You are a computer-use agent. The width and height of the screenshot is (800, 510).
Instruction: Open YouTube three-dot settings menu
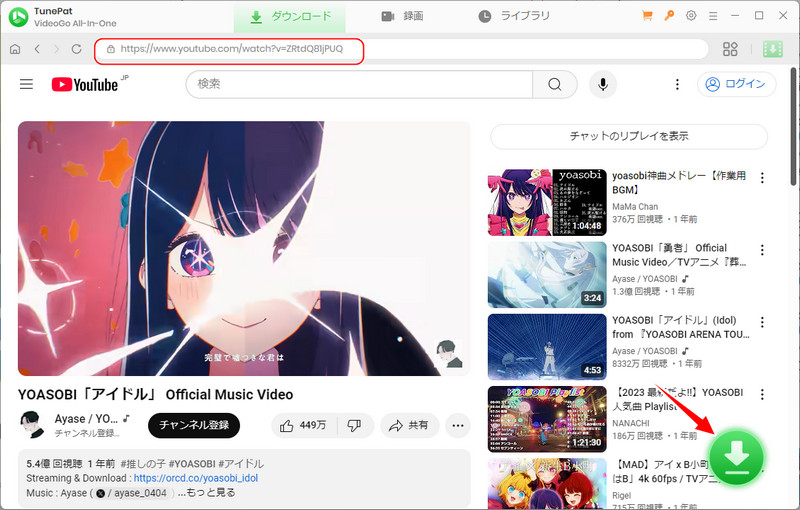677,84
